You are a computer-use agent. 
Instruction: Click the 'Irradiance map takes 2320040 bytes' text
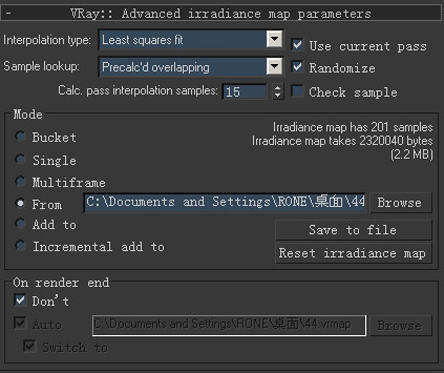(342, 141)
